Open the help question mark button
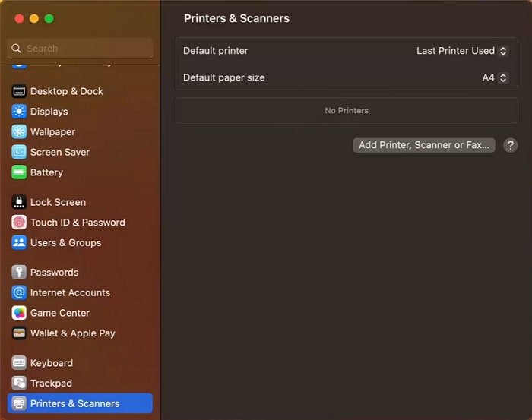This screenshot has height=420, width=532. click(x=510, y=145)
